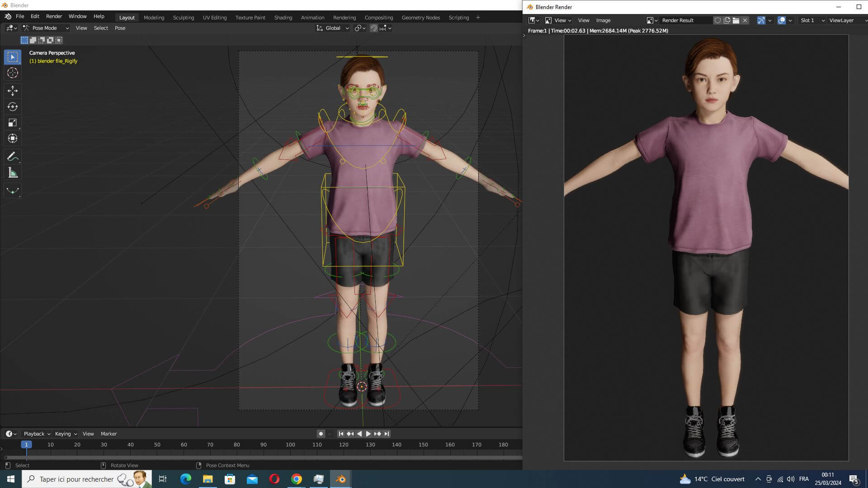Select the Cursor tool
This screenshot has width=868, height=488.
(13, 73)
